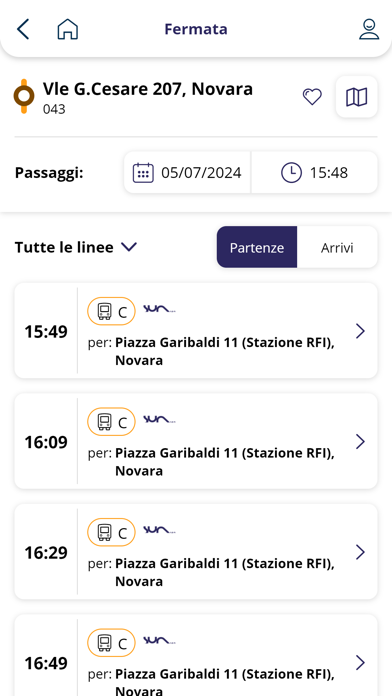Open the calendar date picker icon
392x696 pixels.
tap(143, 173)
